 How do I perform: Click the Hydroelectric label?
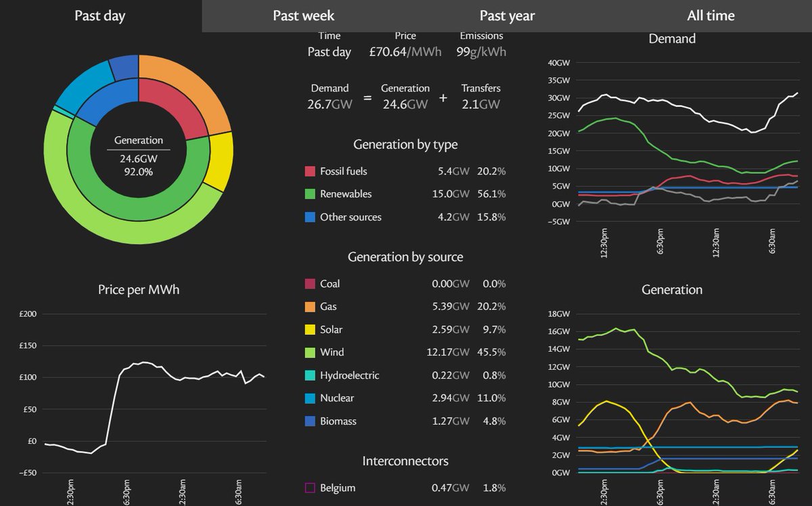click(349, 375)
